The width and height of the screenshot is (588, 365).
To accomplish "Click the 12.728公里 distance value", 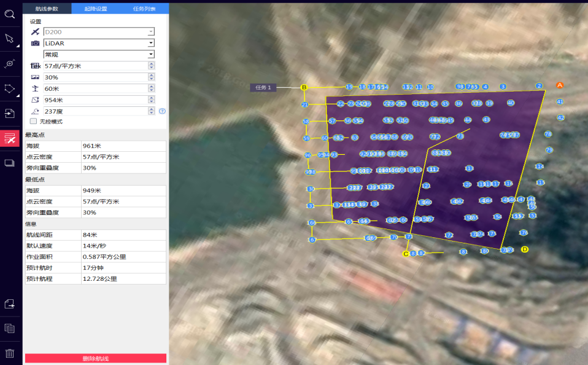I will pos(123,278).
